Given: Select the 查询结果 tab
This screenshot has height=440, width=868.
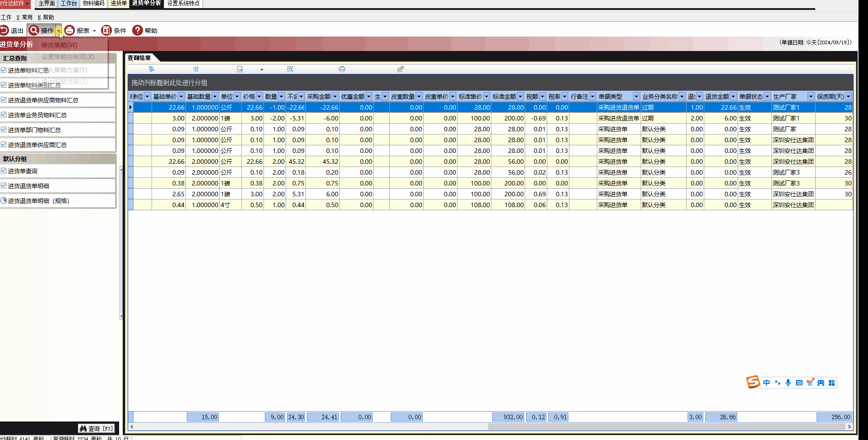Looking at the screenshot, I should [x=139, y=58].
